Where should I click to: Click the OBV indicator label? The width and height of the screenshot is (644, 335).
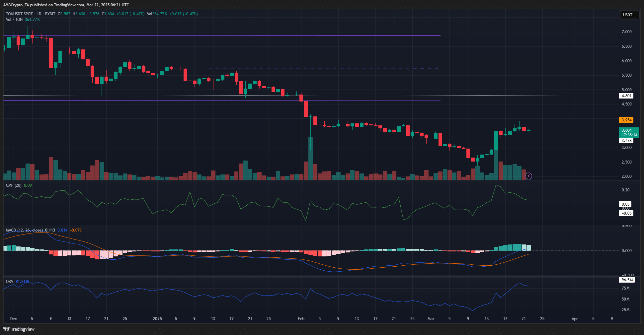(x=9, y=281)
